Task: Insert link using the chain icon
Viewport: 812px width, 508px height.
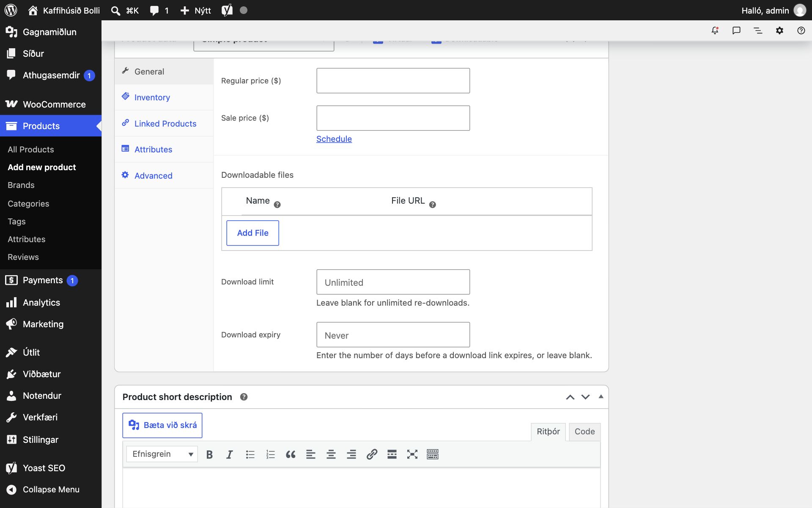Action: click(x=372, y=454)
